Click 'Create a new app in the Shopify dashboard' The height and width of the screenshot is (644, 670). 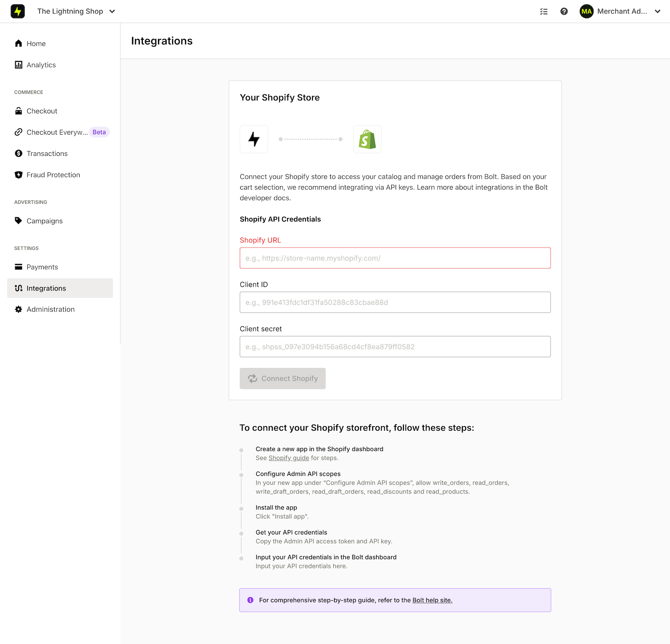click(319, 449)
